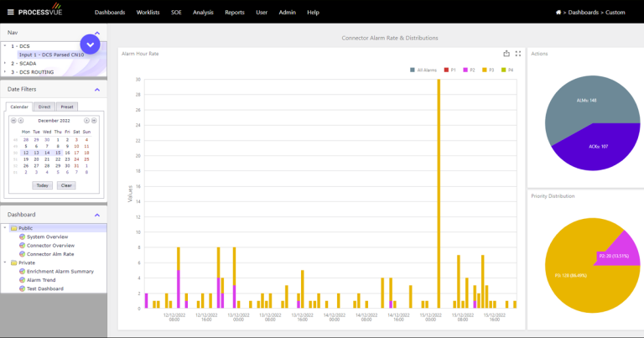Click the Enrichment Alarm Summary dashboard icon

click(x=22, y=271)
